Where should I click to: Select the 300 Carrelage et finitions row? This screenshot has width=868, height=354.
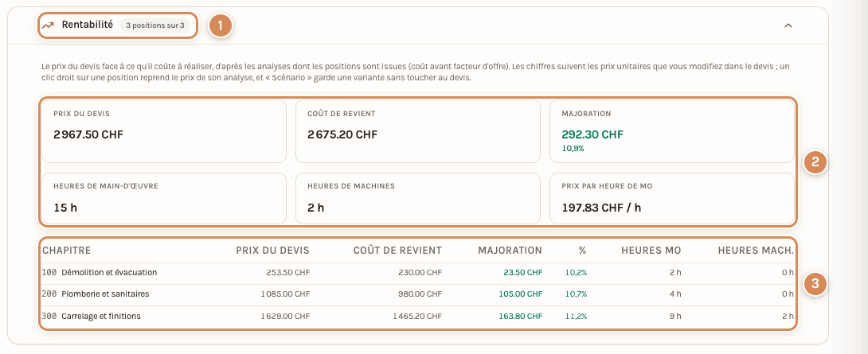(418, 317)
